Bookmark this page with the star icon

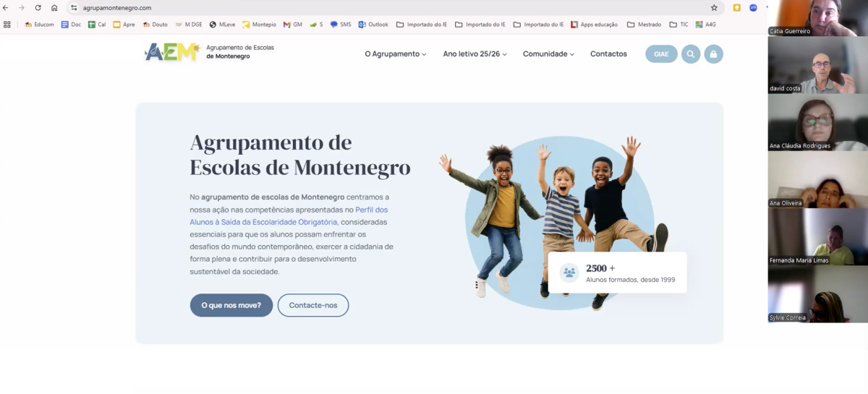coord(714,8)
